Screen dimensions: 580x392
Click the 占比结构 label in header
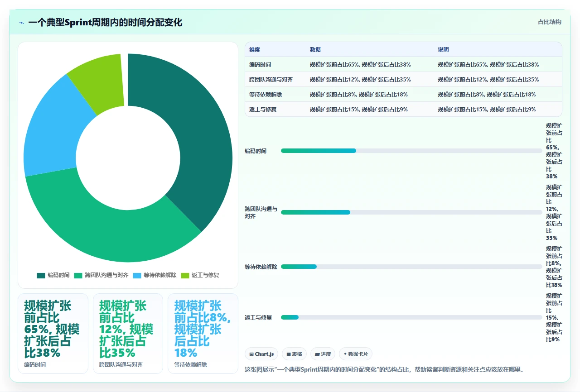point(550,22)
